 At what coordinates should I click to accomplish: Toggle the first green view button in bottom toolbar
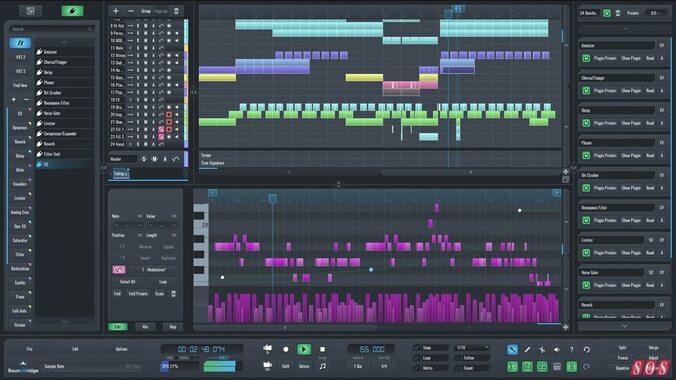(x=512, y=367)
